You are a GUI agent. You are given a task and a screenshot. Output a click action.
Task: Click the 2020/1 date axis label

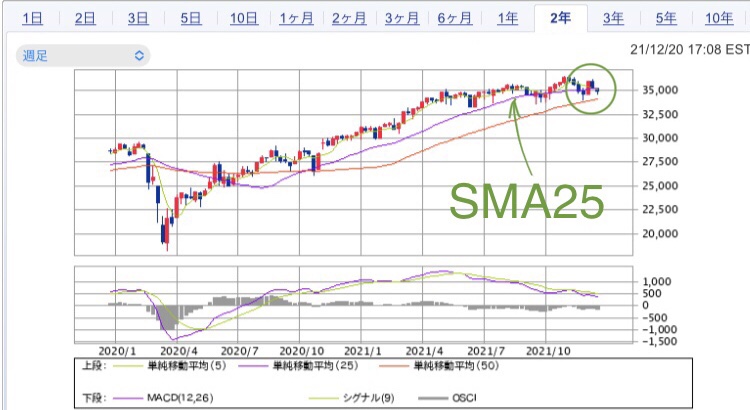(117, 351)
